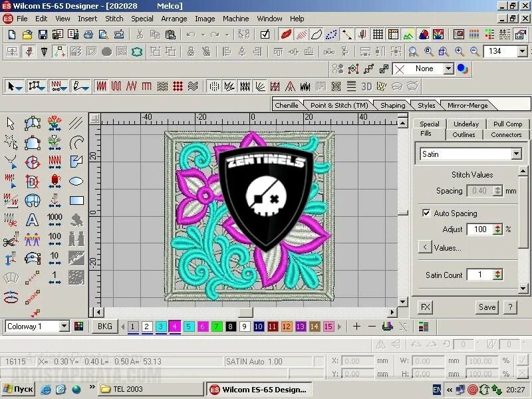532x399 pixels.
Task: Select the rectangle shape tool
Action: coord(76,201)
